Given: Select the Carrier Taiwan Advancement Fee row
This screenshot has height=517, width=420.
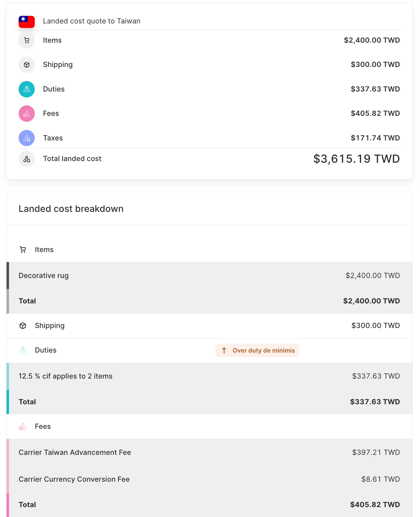Looking at the screenshot, I should (209, 452).
